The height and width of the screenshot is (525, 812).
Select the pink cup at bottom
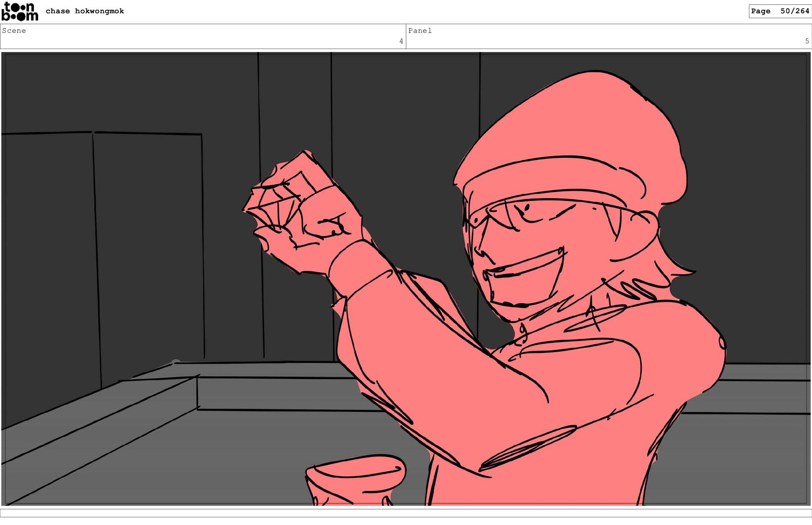click(x=355, y=480)
